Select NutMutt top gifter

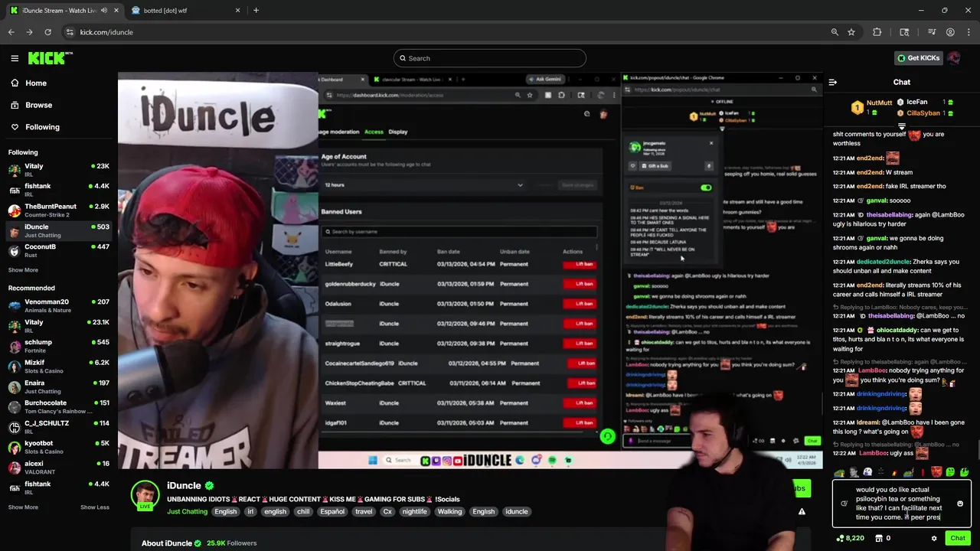coord(872,107)
